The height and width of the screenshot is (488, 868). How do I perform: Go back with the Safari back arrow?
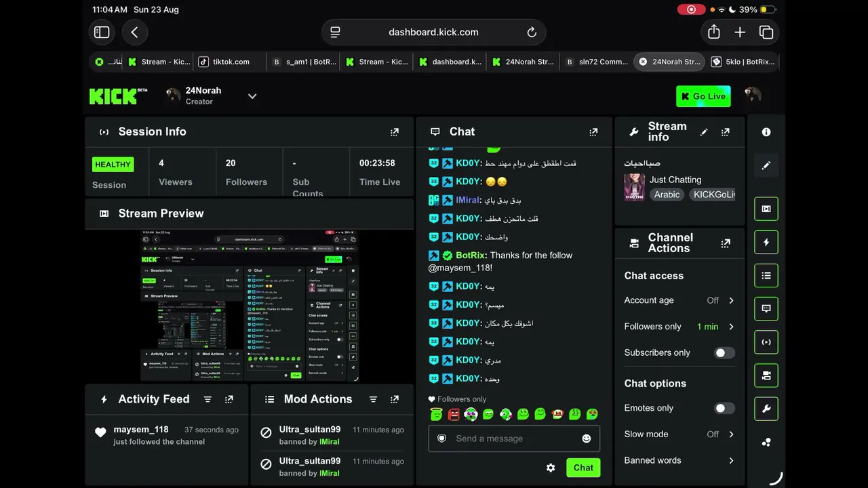pos(134,32)
